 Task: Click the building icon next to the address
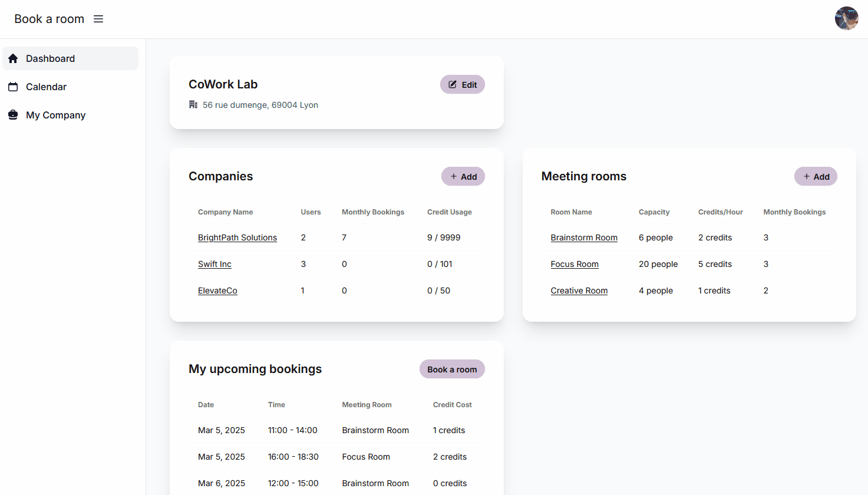coord(193,104)
